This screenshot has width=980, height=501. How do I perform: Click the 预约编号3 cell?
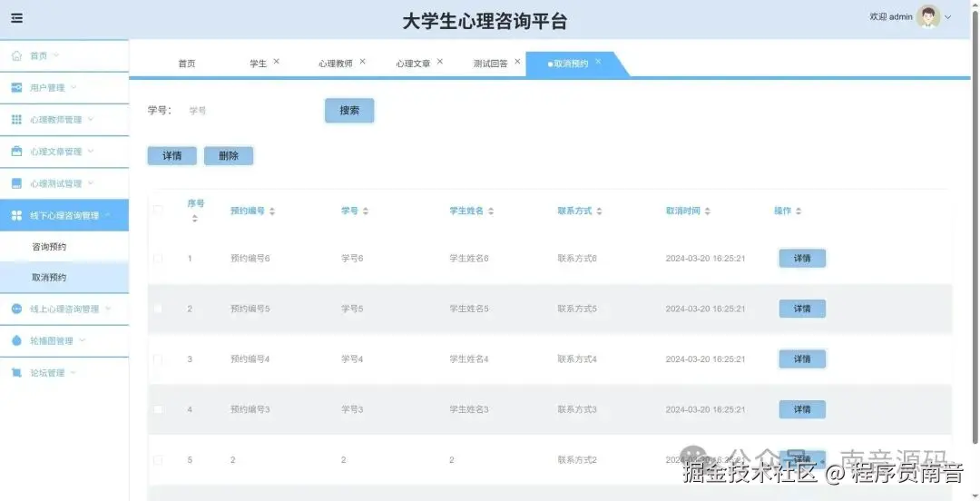click(x=250, y=409)
